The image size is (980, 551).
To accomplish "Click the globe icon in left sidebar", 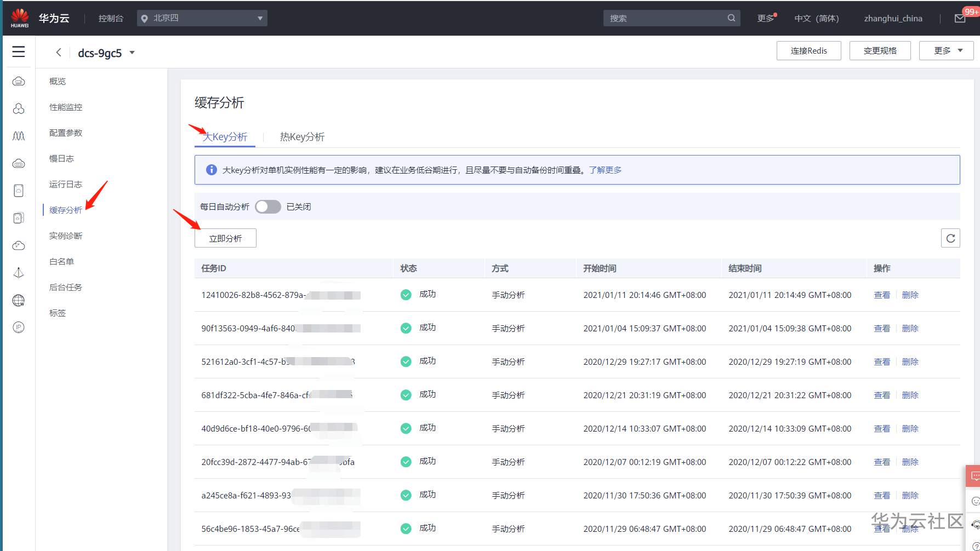I will pyautogui.click(x=19, y=300).
